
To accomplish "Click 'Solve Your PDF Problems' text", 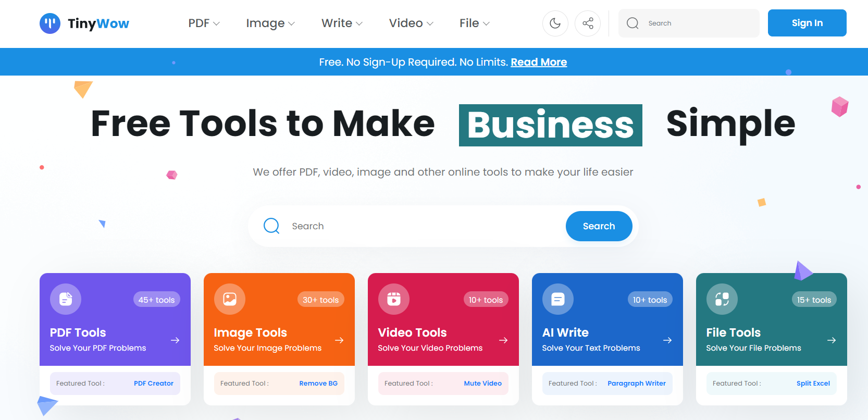I will 98,348.
